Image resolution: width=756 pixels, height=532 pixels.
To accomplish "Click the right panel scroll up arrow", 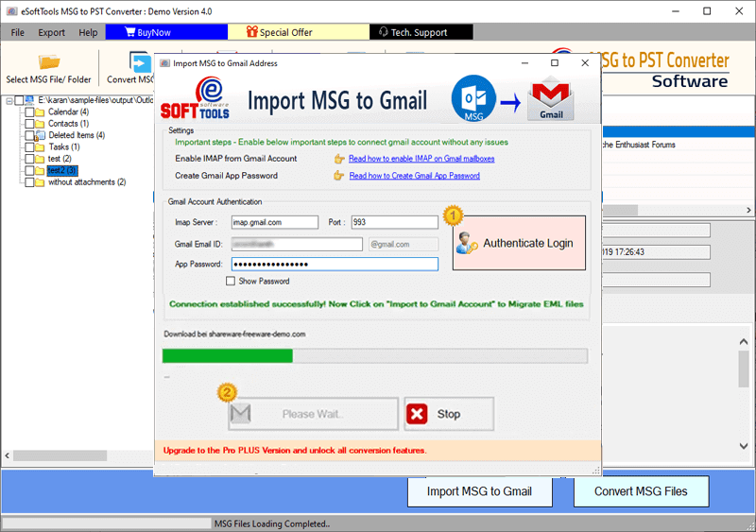I will (x=744, y=341).
